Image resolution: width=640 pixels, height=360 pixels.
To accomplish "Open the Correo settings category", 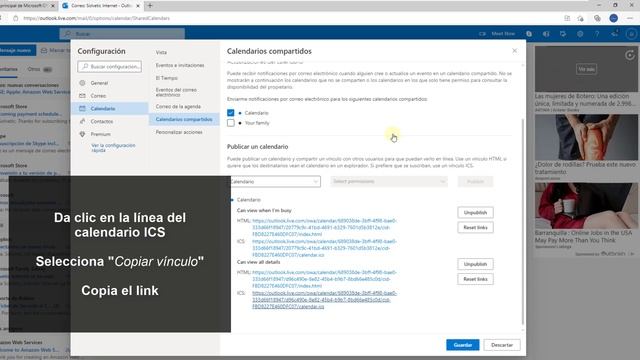I will pos(110,96).
